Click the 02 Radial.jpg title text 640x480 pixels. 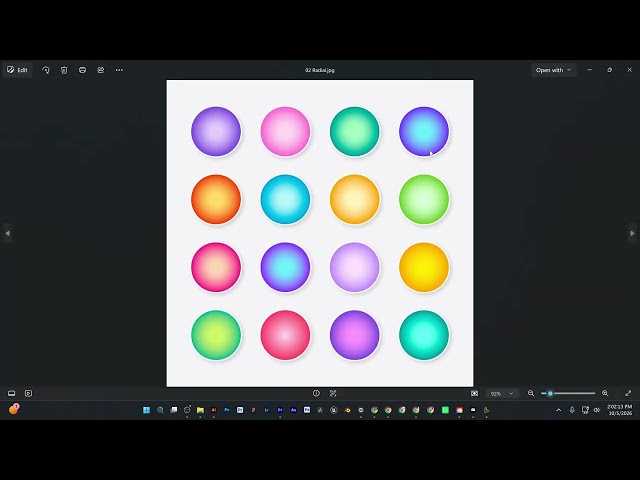[320, 70]
